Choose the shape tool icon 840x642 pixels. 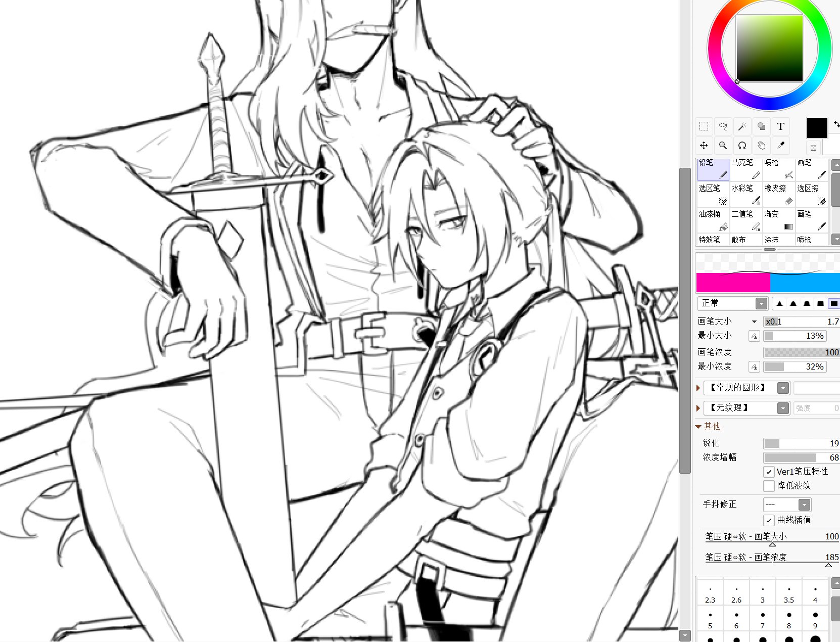coord(761,126)
